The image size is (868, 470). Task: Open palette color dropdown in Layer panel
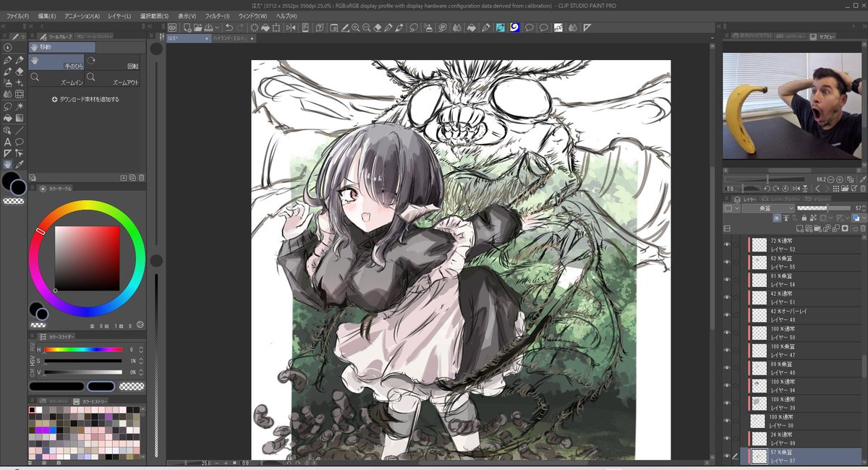(732, 208)
